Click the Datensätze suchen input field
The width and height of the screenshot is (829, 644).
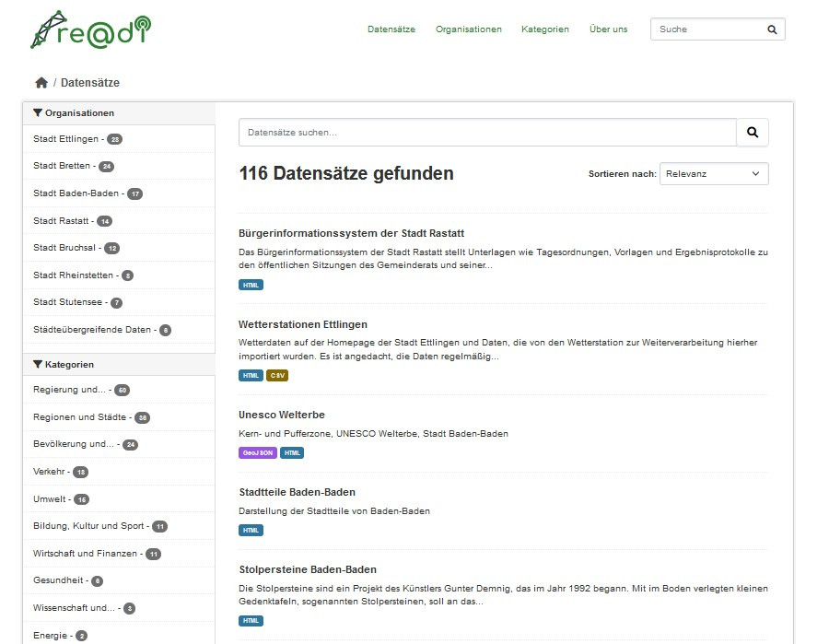(x=486, y=133)
